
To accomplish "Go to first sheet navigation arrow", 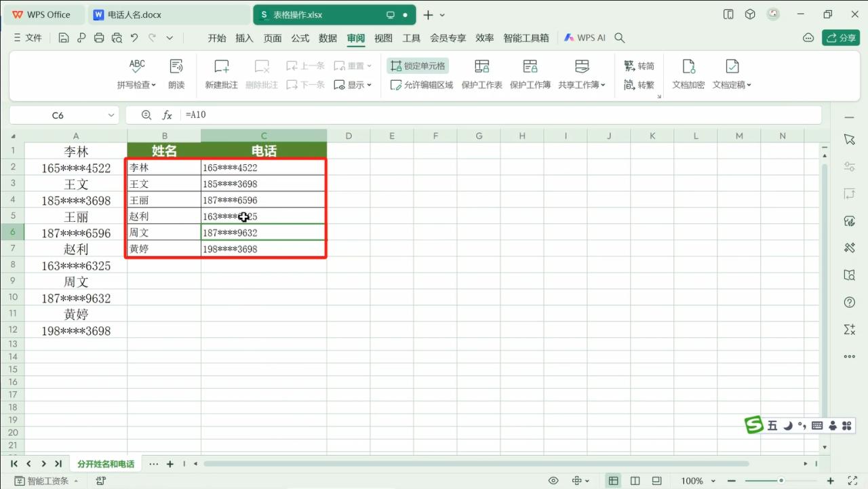I will 14,464.
